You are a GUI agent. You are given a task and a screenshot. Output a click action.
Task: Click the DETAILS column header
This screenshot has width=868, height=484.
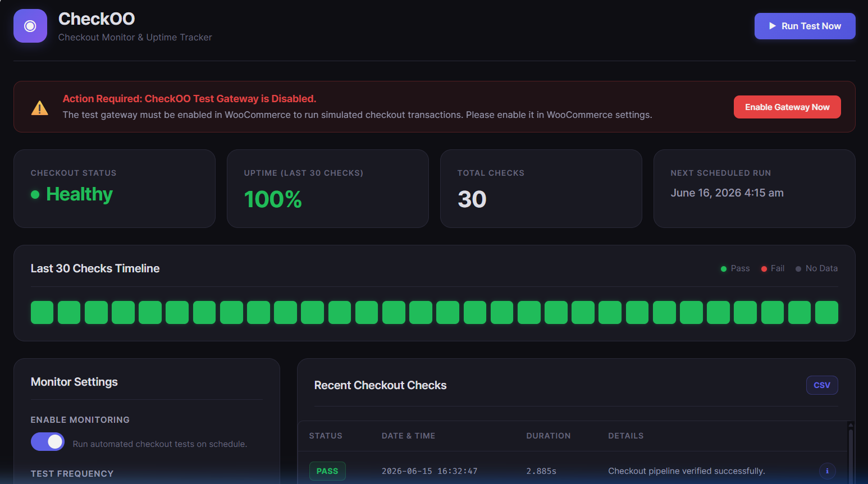(x=626, y=436)
